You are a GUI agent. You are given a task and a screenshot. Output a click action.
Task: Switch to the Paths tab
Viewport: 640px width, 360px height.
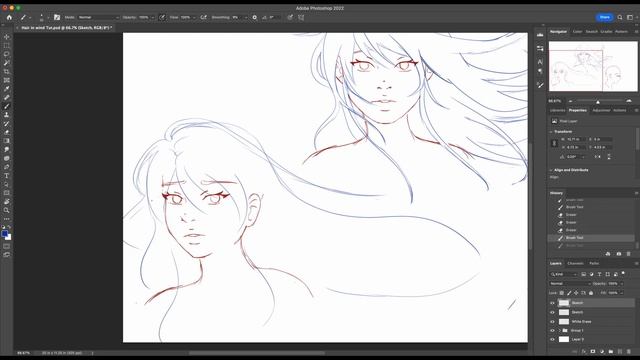(x=594, y=263)
